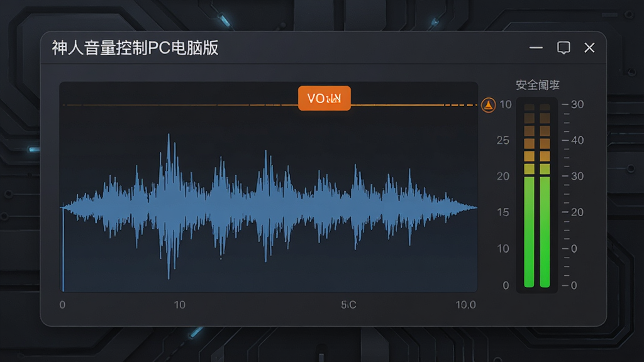Maximize the volume control window
Viewport: 644px width, 362px height.
(x=563, y=48)
